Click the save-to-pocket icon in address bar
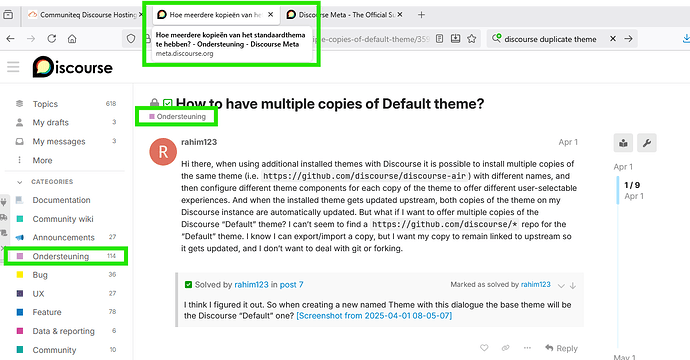This screenshot has width=690, height=360. (455, 39)
